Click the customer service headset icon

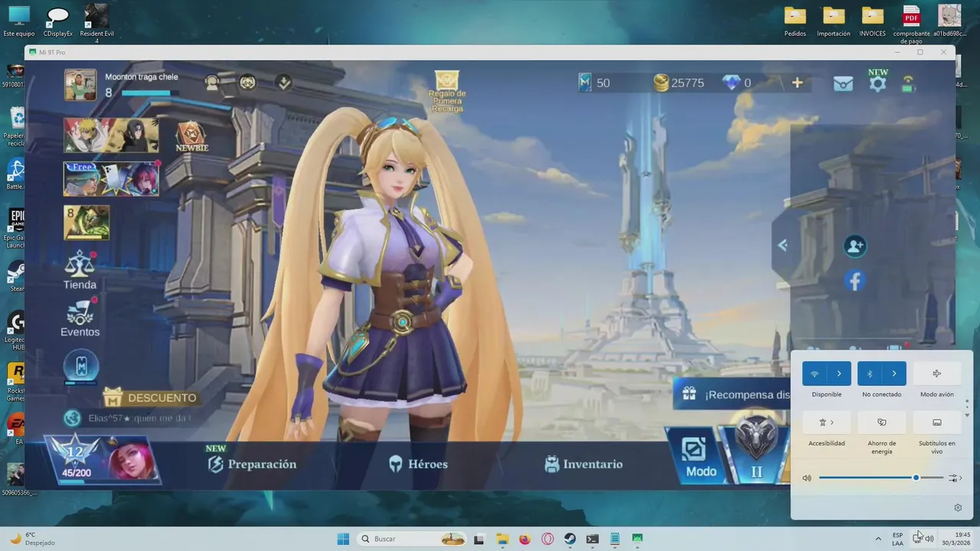212,83
